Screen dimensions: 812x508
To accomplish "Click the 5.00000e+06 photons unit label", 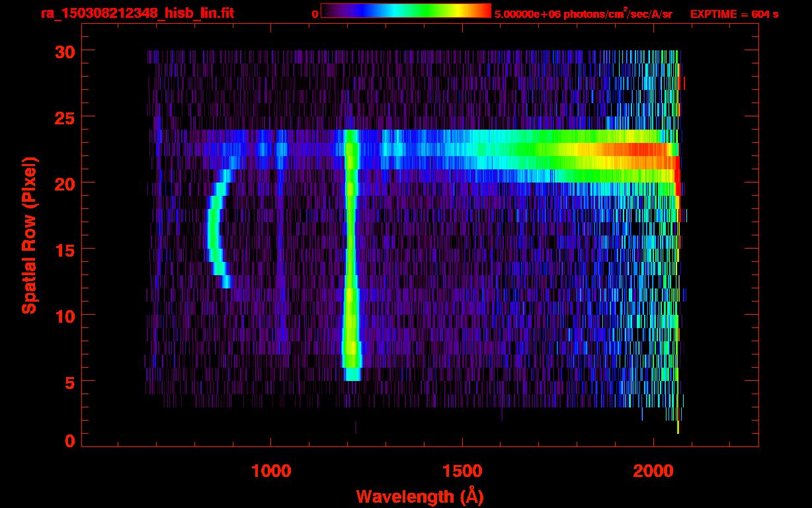I will click(x=583, y=13).
